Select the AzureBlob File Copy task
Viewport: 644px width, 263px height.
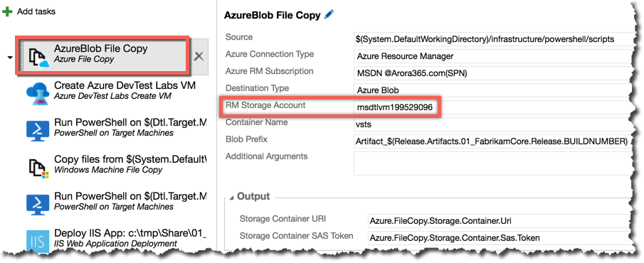102,55
